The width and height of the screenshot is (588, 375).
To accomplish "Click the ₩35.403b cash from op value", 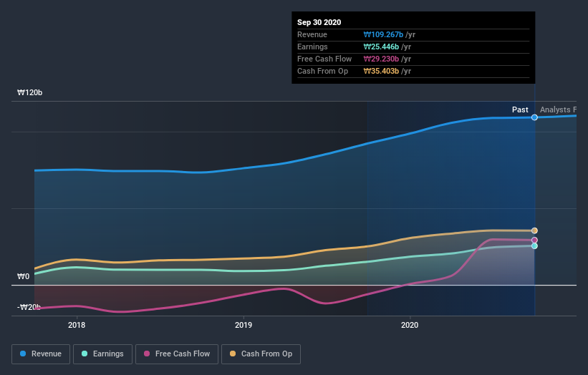I will [381, 71].
